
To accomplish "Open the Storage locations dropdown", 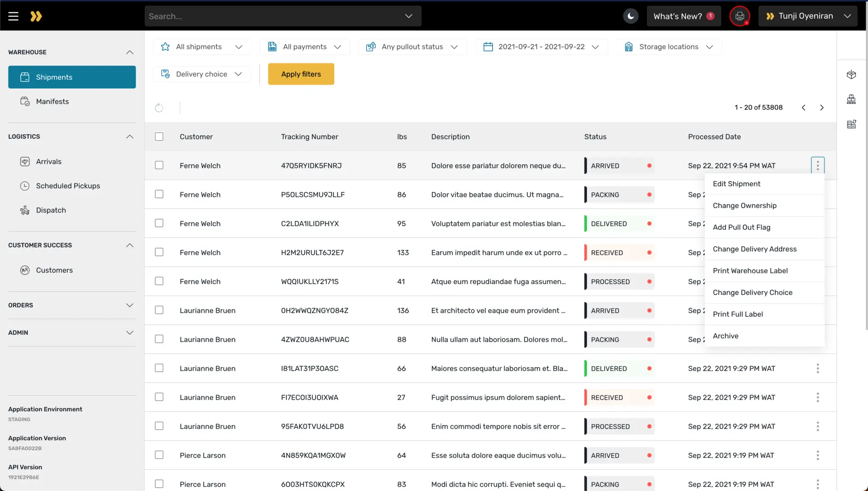I will [x=669, y=47].
